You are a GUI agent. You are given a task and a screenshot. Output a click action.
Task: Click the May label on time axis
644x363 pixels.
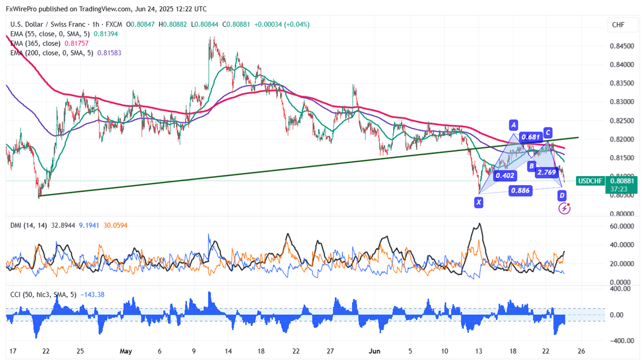click(x=126, y=351)
